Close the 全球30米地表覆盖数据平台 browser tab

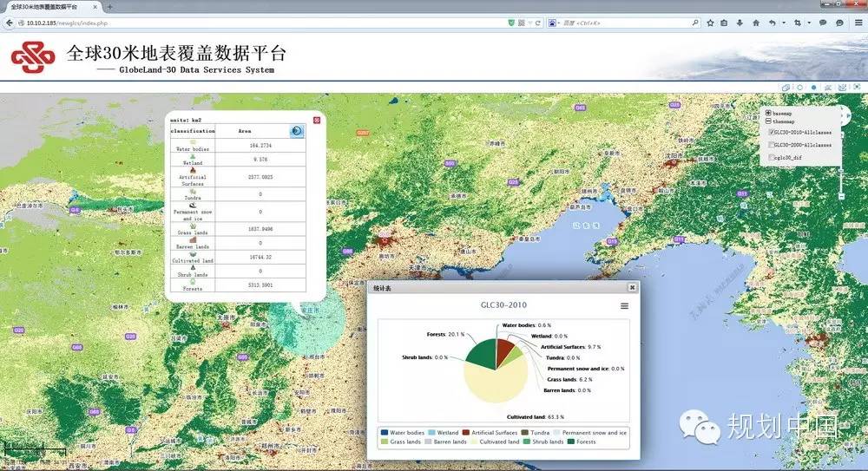point(95,7)
